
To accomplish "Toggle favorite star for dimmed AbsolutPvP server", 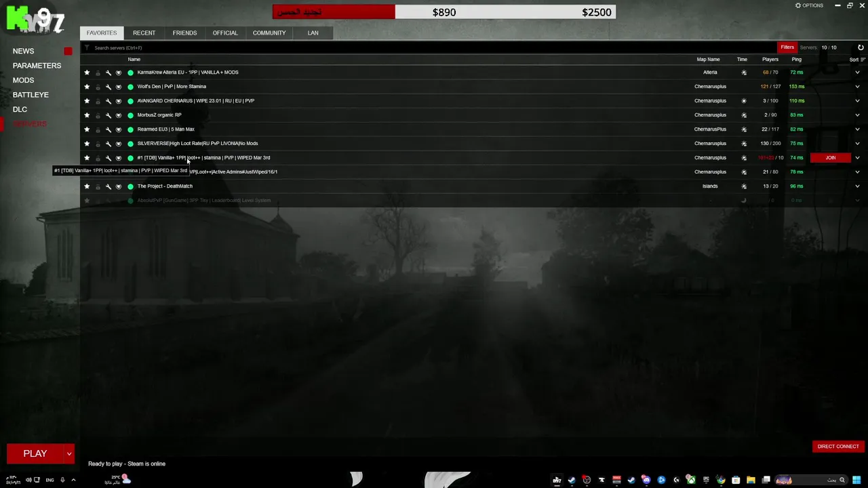I will coord(87,201).
